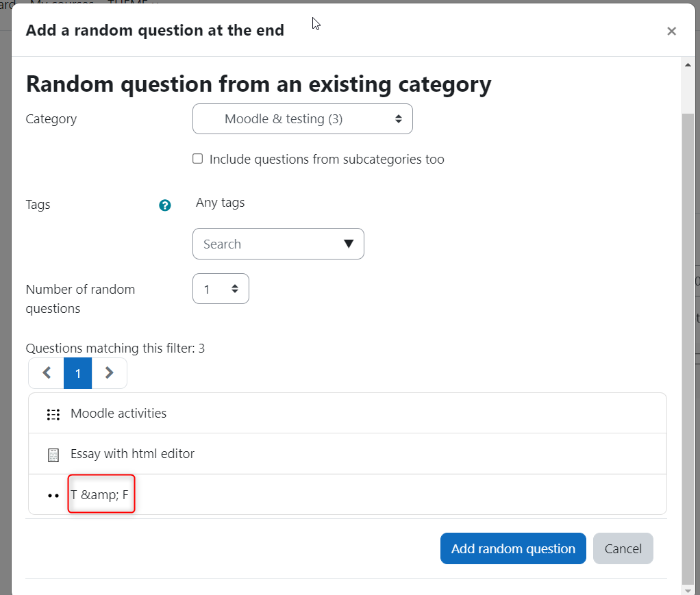Click the dialog vertical scrollbar thumb
This screenshot has width=700, height=595.
point(688,348)
